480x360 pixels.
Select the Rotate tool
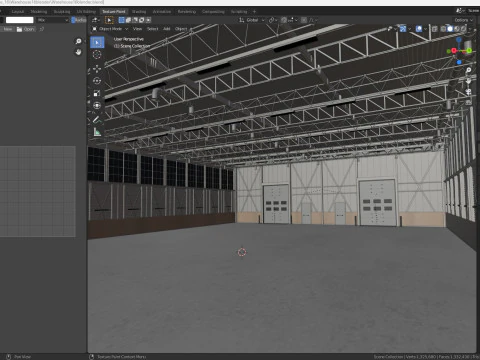[97, 81]
